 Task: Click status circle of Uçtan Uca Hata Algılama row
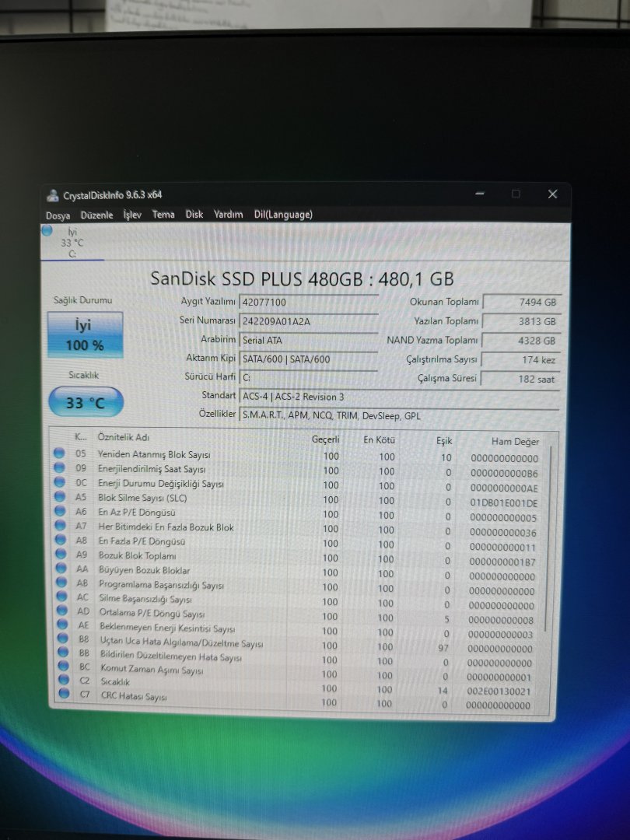pyautogui.click(x=63, y=638)
